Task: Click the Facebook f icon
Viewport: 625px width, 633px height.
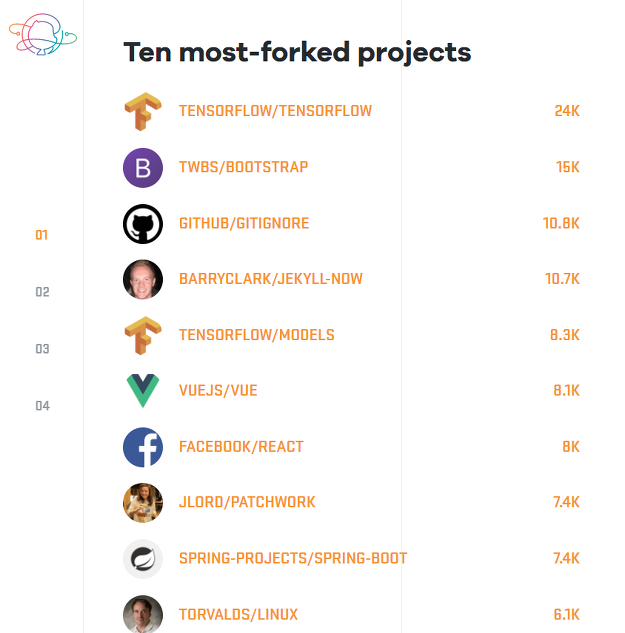Action: point(143,447)
